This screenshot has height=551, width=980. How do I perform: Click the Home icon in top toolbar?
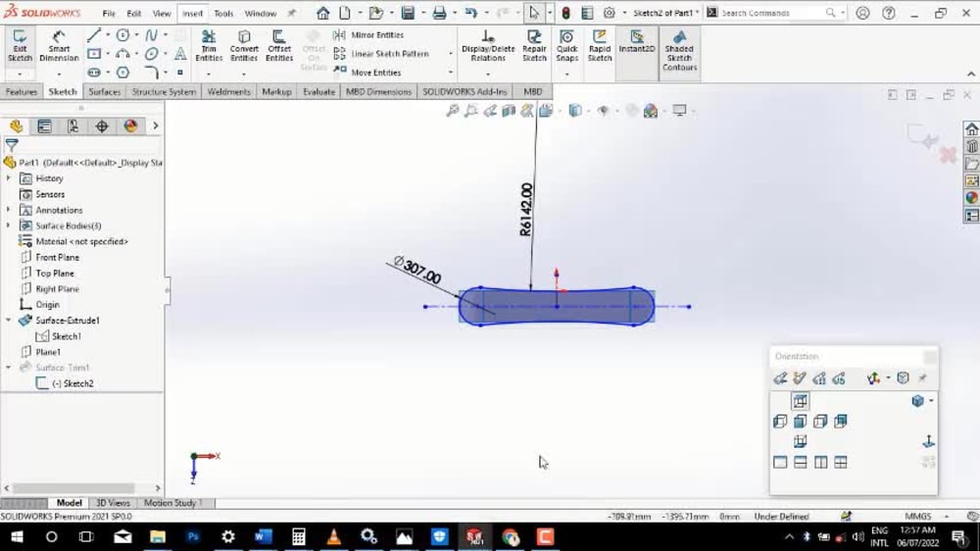coord(322,13)
